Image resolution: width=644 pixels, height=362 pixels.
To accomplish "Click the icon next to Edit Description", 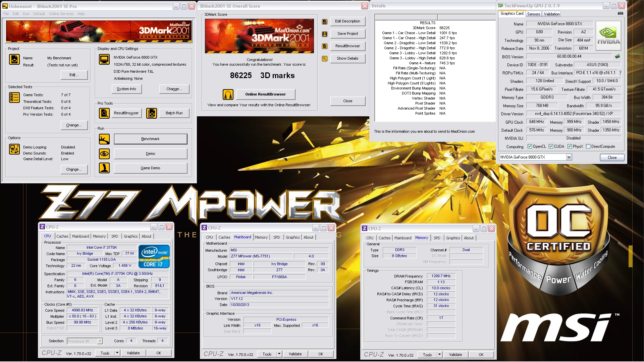I will [325, 21].
